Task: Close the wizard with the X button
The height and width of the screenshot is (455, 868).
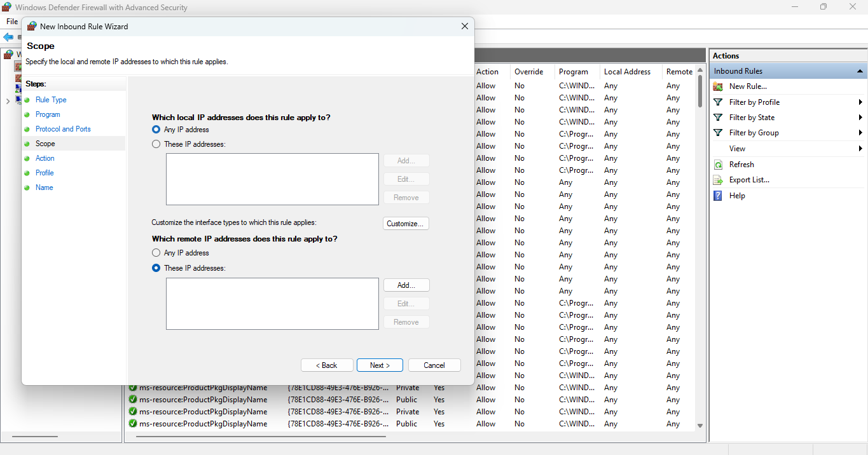Action: (465, 26)
